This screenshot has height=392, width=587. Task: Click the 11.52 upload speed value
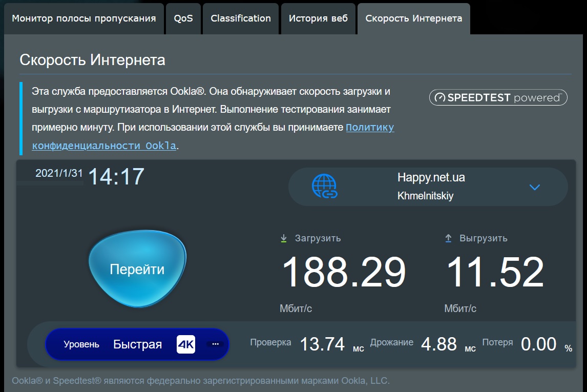click(495, 272)
